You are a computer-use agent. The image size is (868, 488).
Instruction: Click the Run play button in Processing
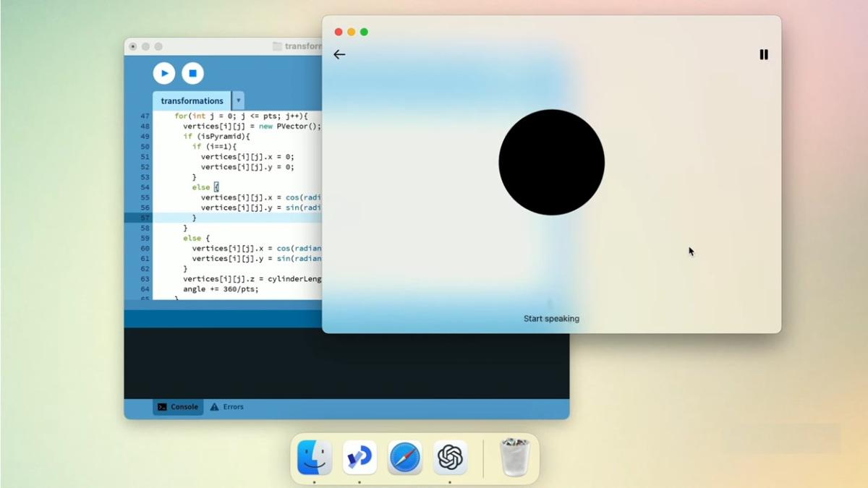point(164,73)
